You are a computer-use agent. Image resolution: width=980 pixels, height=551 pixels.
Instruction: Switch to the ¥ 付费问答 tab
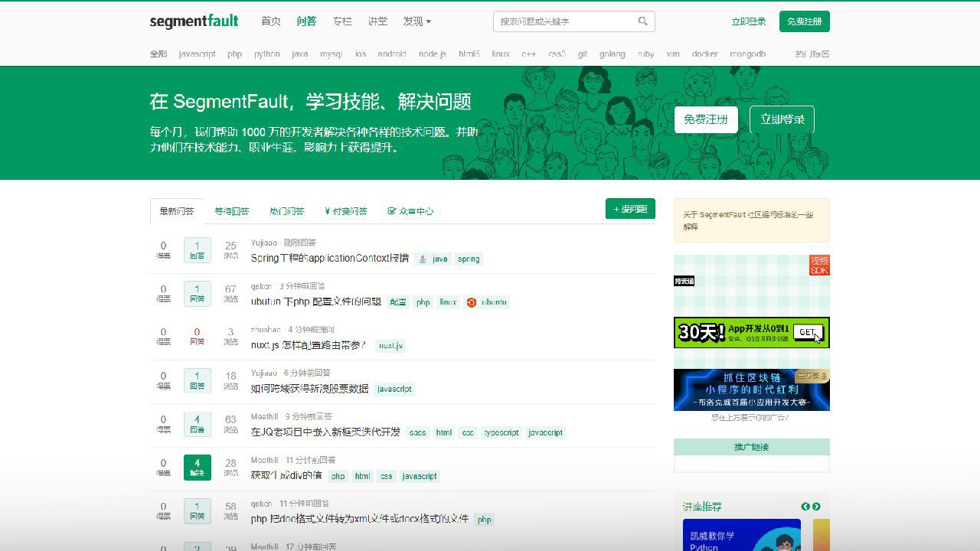[346, 211]
